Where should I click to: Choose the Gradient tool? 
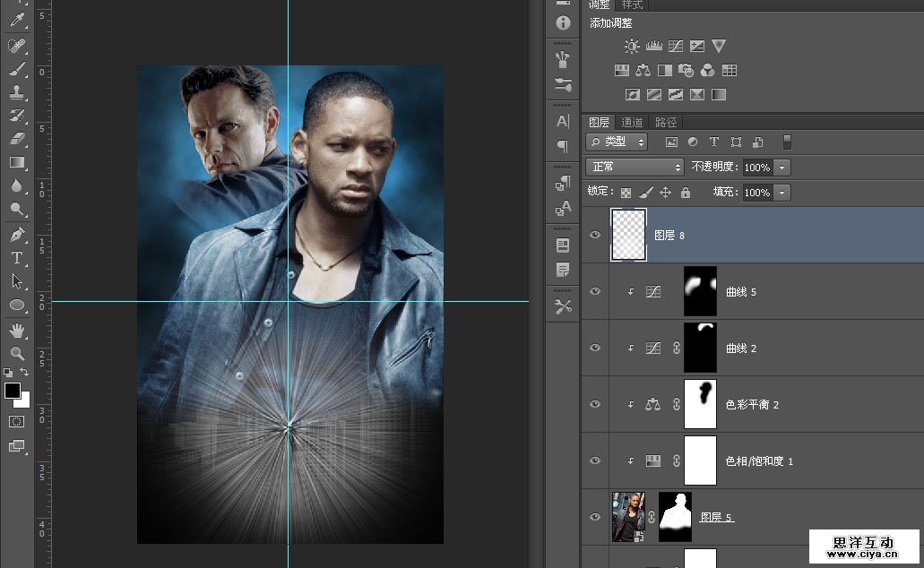17,162
